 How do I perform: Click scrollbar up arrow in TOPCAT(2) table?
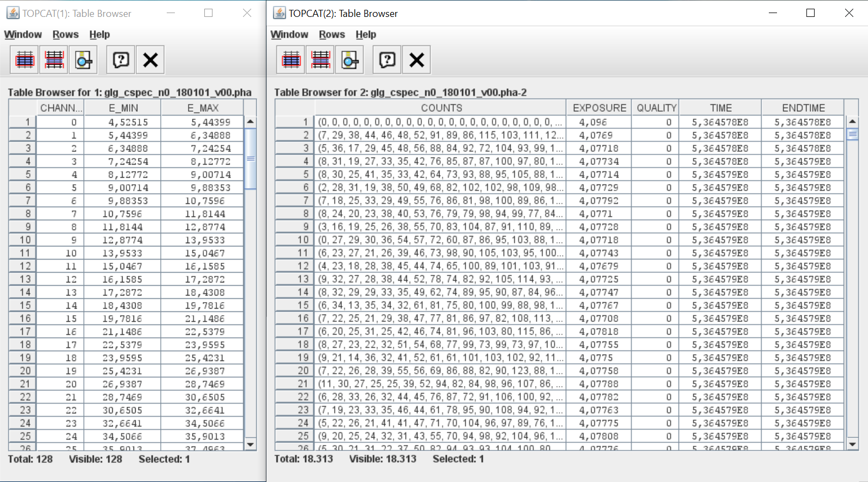(x=853, y=121)
